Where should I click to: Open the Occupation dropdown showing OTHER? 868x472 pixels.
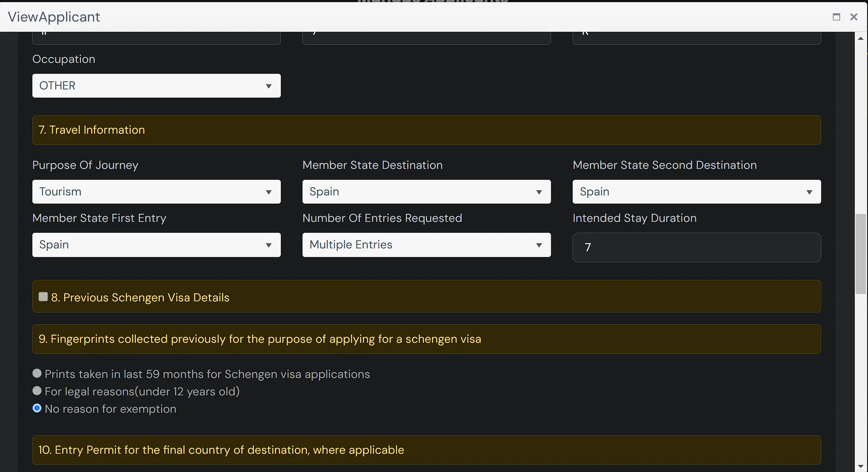[x=156, y=86]
